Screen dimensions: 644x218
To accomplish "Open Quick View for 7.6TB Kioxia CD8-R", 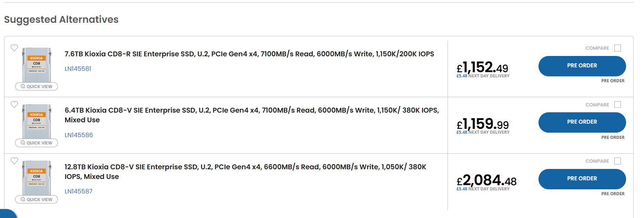I will click(37, 86).
